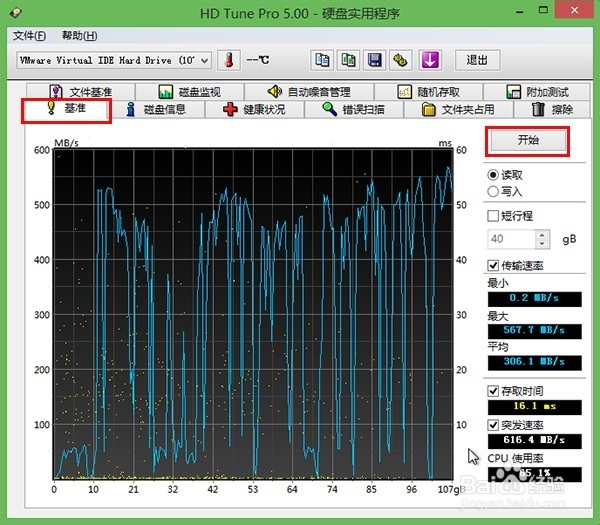The width and height of the screenshot is (600, 525).
Task: Open the 附加测试 tab
Action: (x=537, y=92)
